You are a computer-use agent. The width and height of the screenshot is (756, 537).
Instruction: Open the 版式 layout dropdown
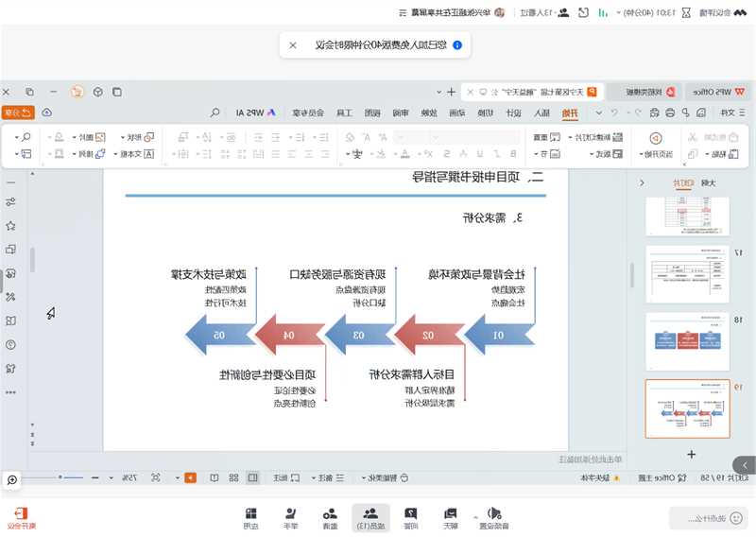point(607,154)
